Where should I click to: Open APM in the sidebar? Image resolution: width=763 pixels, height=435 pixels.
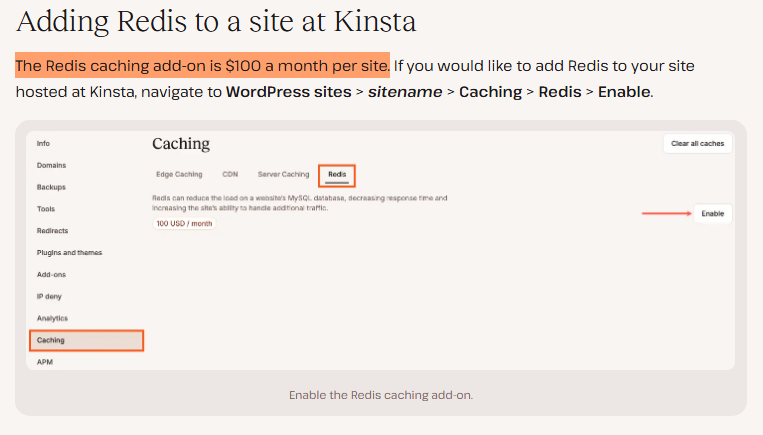point(45,362)
